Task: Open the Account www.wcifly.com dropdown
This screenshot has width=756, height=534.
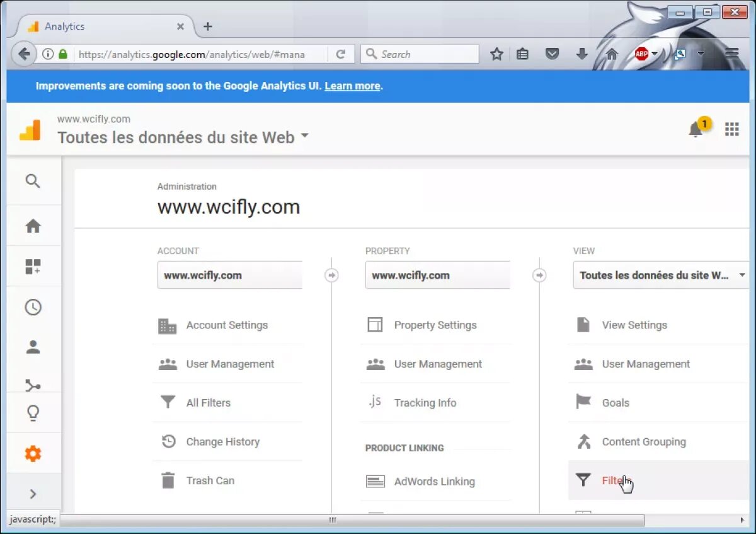Action: [230, 275]
